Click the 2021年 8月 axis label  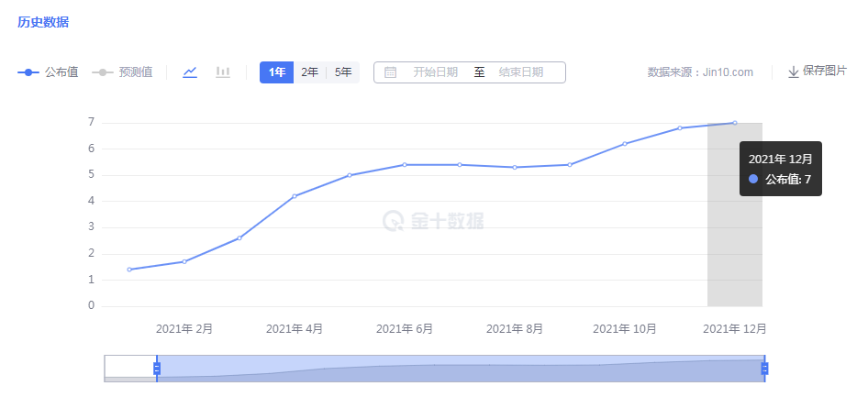515,329
